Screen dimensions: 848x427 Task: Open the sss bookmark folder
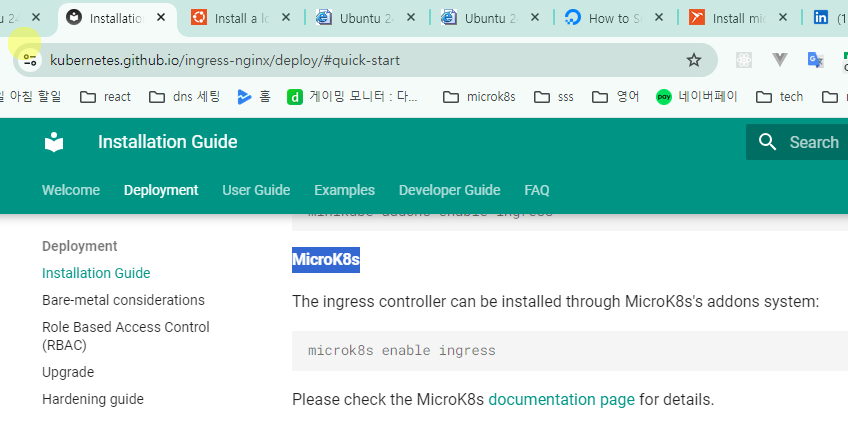(x=554, y=97)
